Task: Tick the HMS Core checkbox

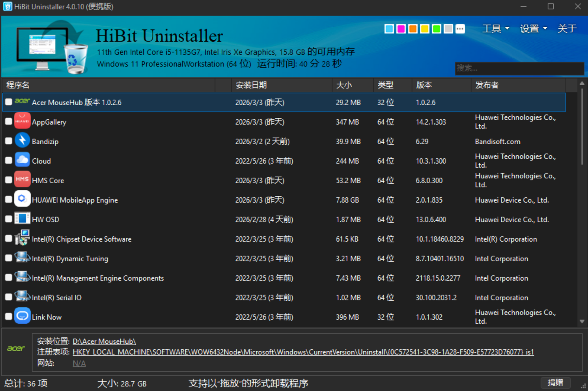Action: pyautogui.click(x=8, y=180)
